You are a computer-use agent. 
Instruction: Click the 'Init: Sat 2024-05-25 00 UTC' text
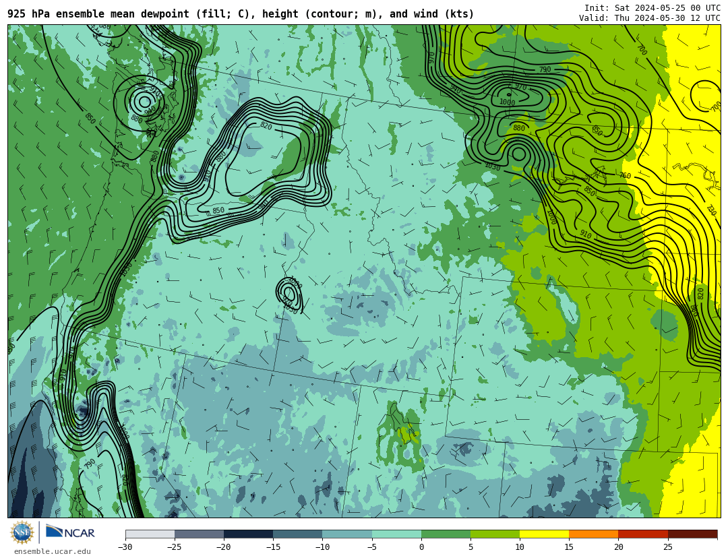(653, 8)
